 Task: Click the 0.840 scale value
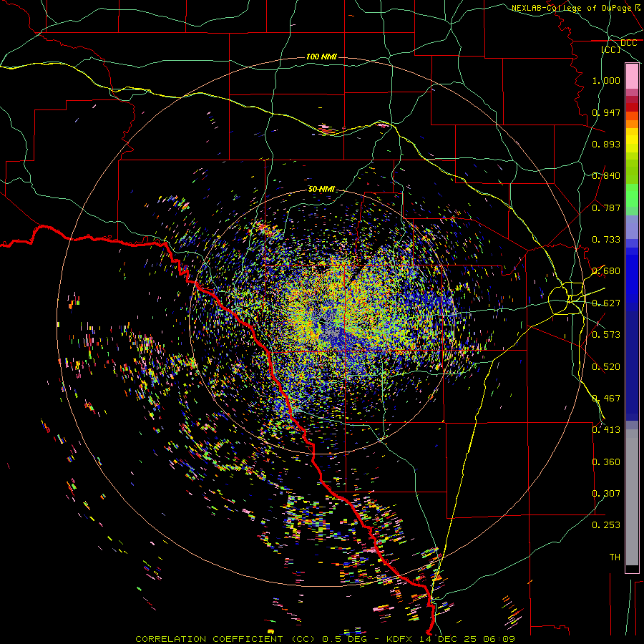click(x=606, y=176)
